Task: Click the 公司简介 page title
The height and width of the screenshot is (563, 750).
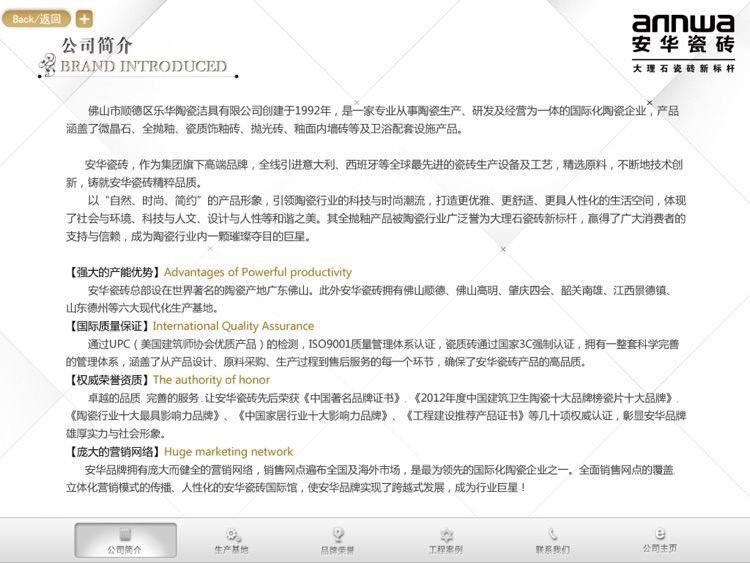Action: click(97, 46)
